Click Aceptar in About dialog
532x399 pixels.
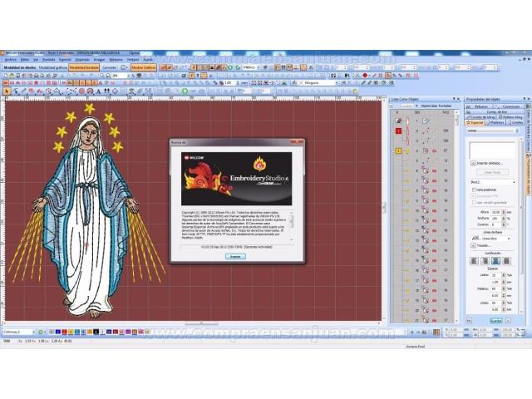point(235,257)
